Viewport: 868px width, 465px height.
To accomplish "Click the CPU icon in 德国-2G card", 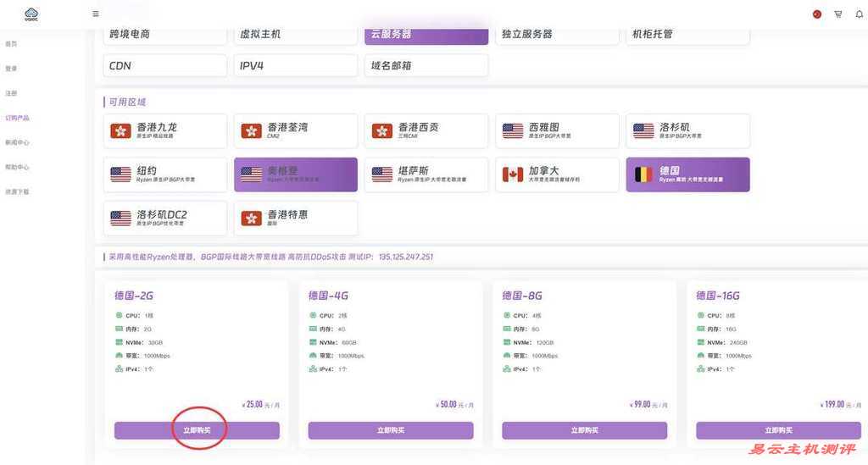I will (119, 315).
